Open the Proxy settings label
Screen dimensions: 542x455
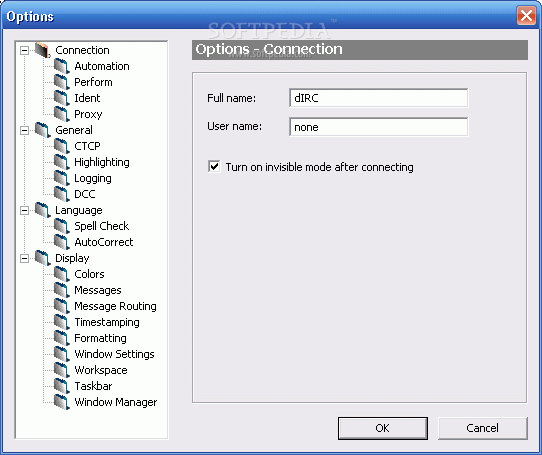point(88,114)
